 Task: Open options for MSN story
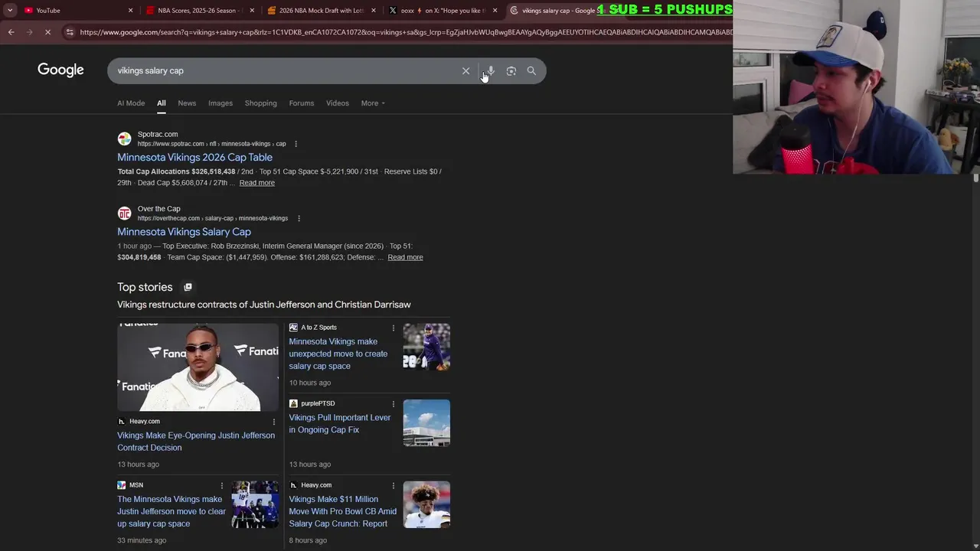coord(222,485)
